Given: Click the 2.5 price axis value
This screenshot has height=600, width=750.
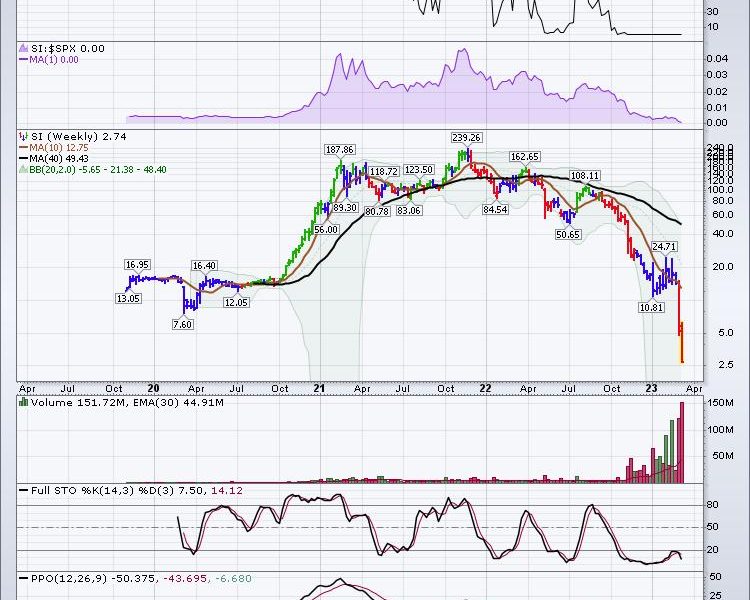Looking at the screenshot, I should 725,365.
